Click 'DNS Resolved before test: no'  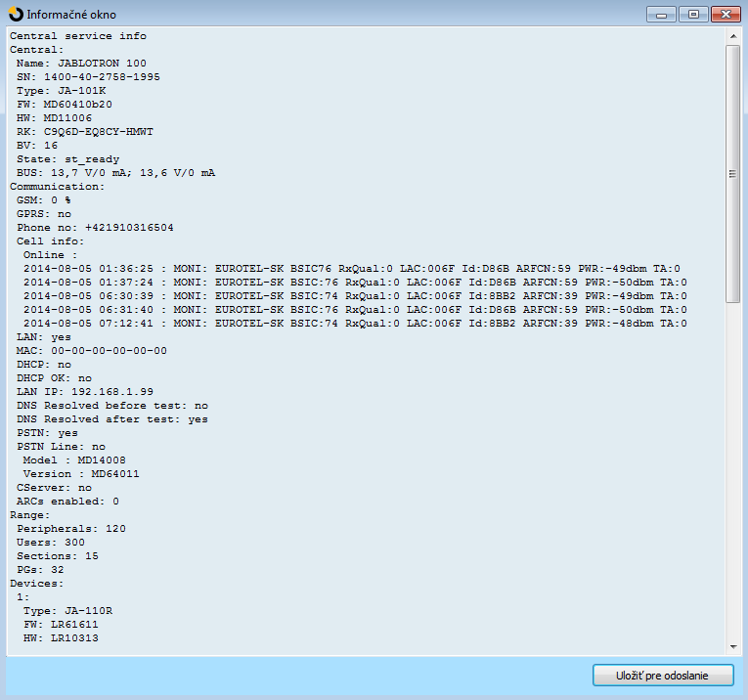(x=112, y=406)
